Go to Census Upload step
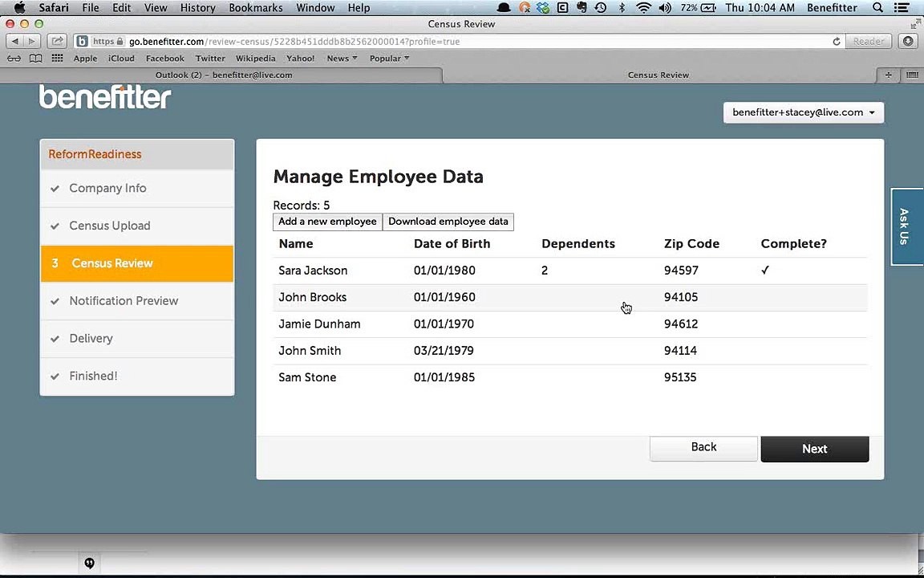This screenshot has height=578, width=924. coord(136,226)
